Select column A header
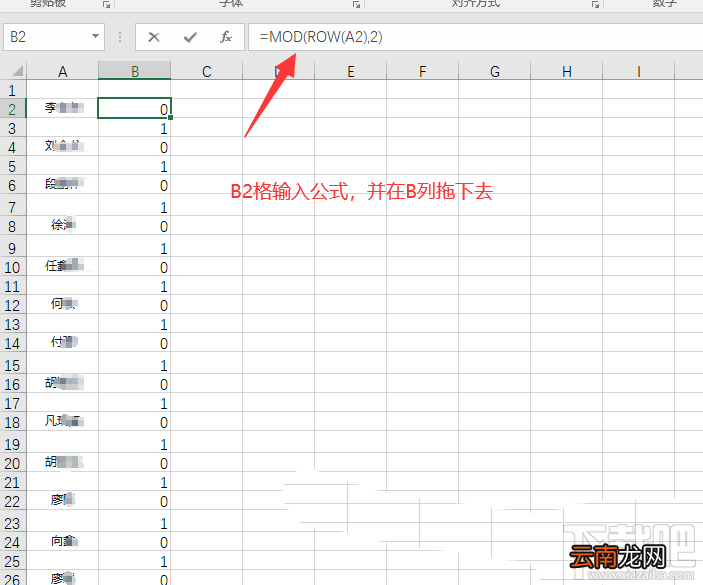 point(62,71)
